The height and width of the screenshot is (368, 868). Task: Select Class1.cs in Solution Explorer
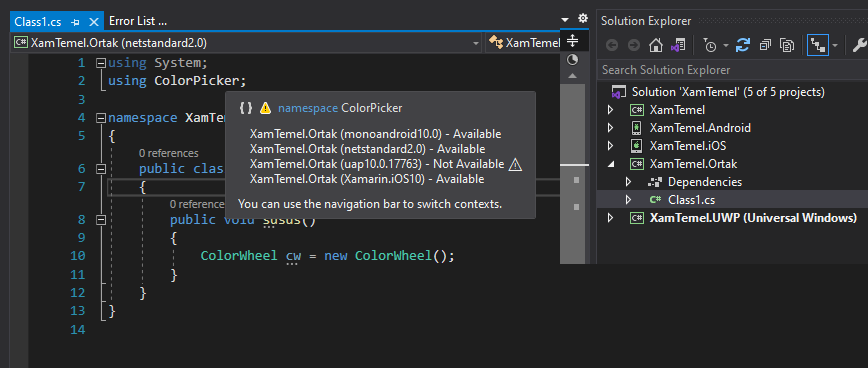click(690, 199)
